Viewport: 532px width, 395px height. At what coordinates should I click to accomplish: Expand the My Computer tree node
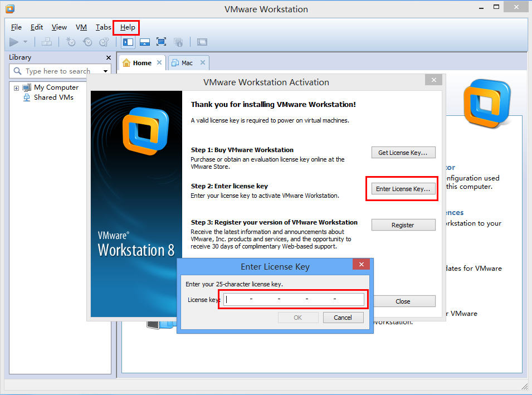(x=16, y=88)
